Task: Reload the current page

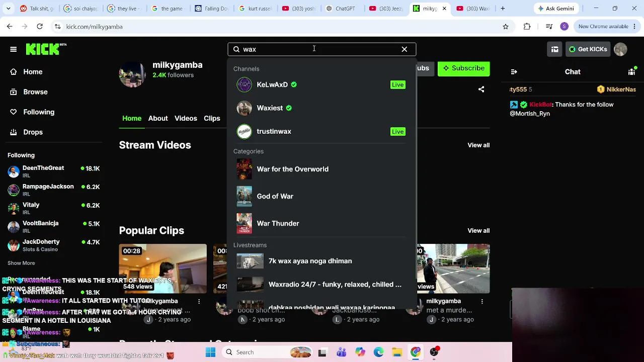Action: (40, 27)
